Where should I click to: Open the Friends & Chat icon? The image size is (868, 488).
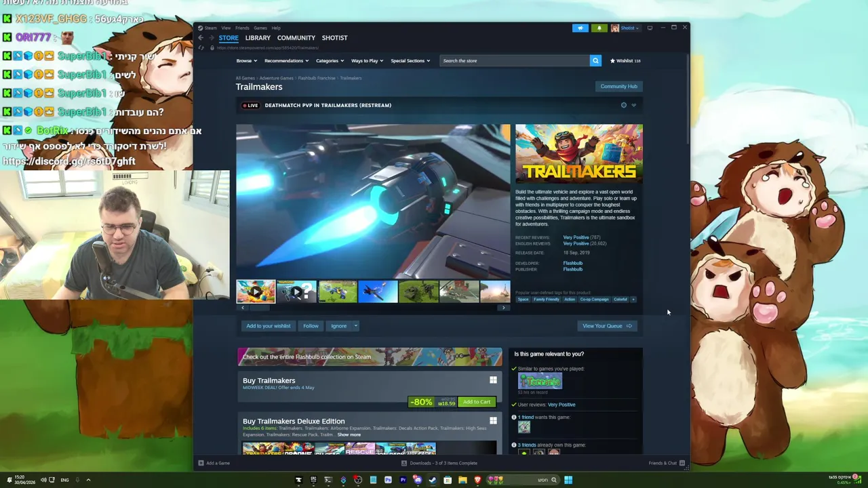(682, 463)
